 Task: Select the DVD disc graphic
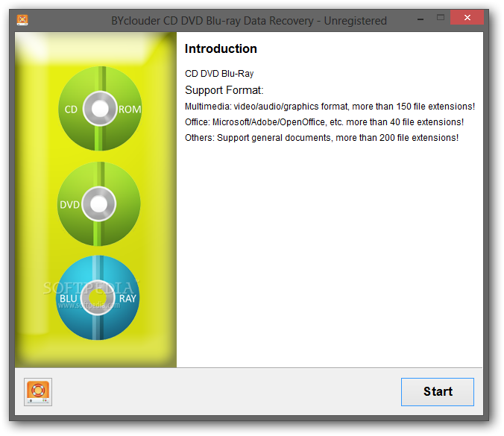98,204
